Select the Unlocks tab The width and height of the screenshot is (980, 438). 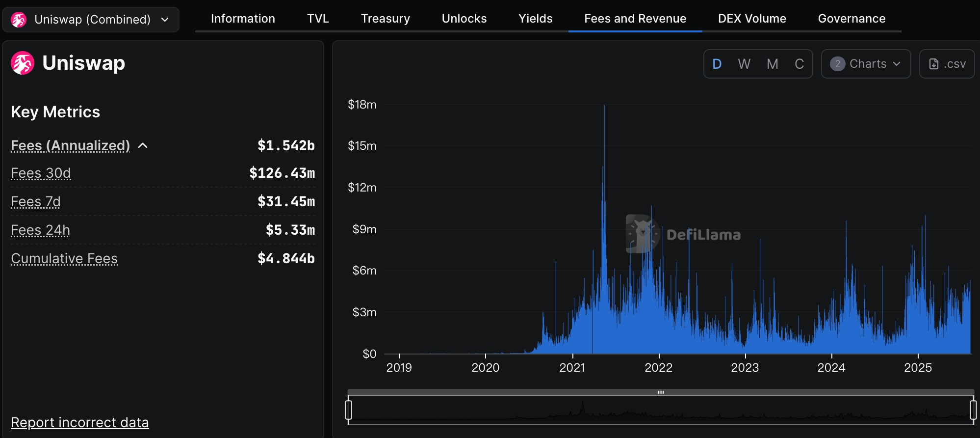click(x=464, y=19)
